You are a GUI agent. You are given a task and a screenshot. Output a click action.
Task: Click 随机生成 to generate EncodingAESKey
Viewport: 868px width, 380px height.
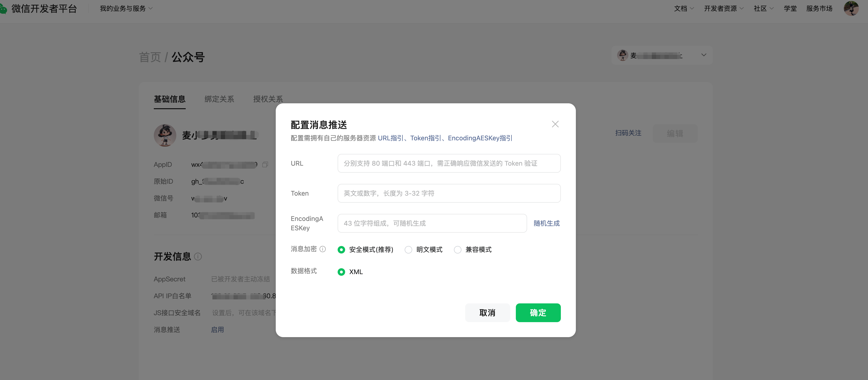point(546,224)
